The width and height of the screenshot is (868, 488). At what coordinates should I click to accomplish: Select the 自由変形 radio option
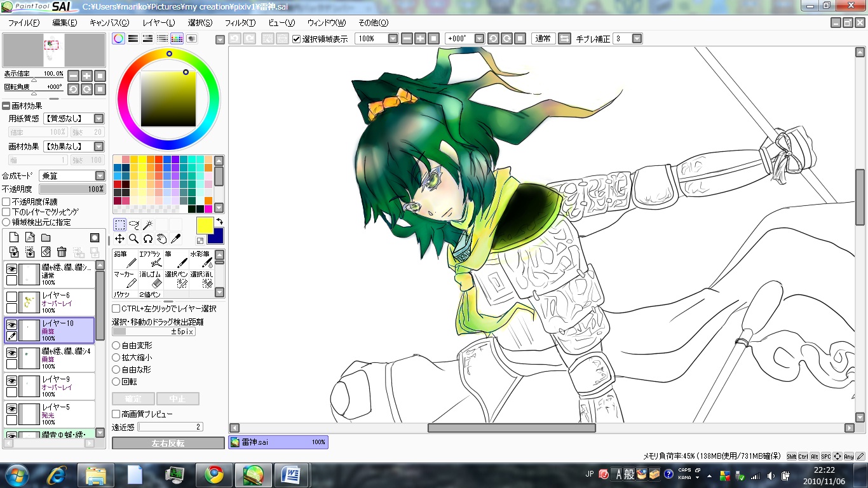116,346
